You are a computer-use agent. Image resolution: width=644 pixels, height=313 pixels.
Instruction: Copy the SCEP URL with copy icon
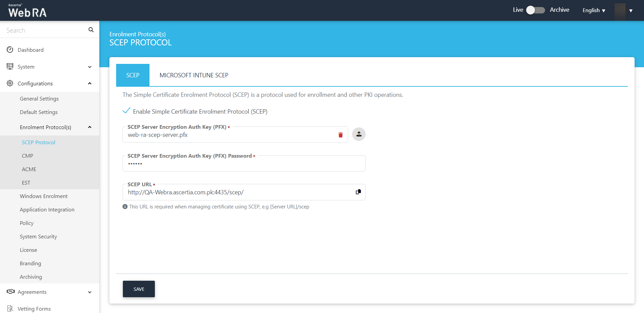pyautogui.click(x=358, y=192)
